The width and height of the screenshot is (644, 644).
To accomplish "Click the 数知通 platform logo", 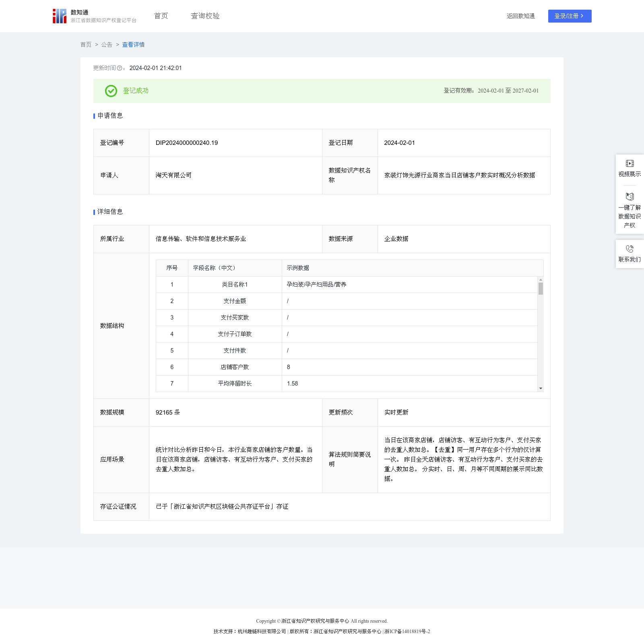I will [60, 16].
